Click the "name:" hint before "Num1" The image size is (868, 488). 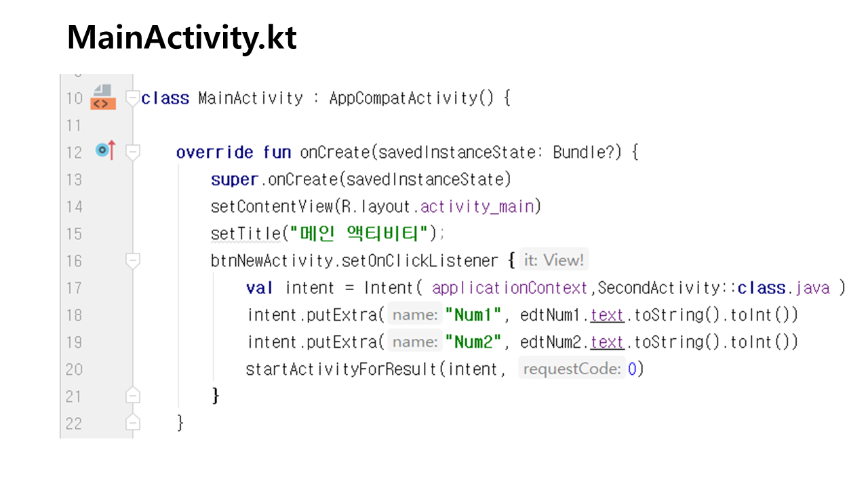pyautogui.click(x=414, y=315)
